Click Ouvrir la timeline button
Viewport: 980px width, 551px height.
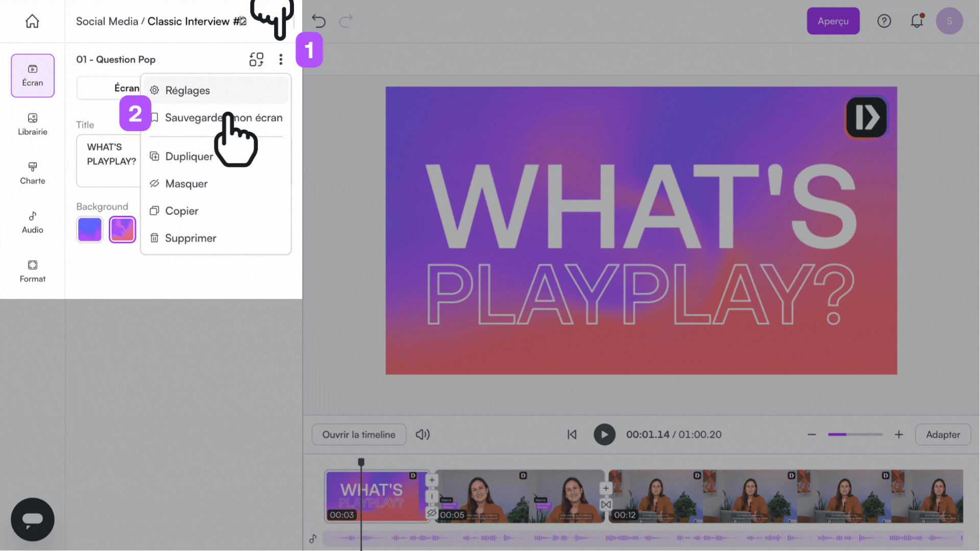coord(359,434)
